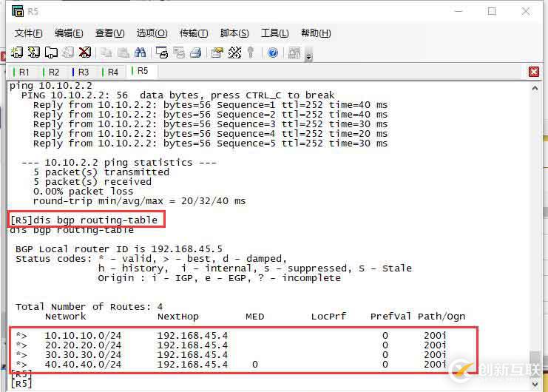Click '5 packet(s) transmitted' line
The height and width of the screenshot is (392, 548).
point(101,172)
